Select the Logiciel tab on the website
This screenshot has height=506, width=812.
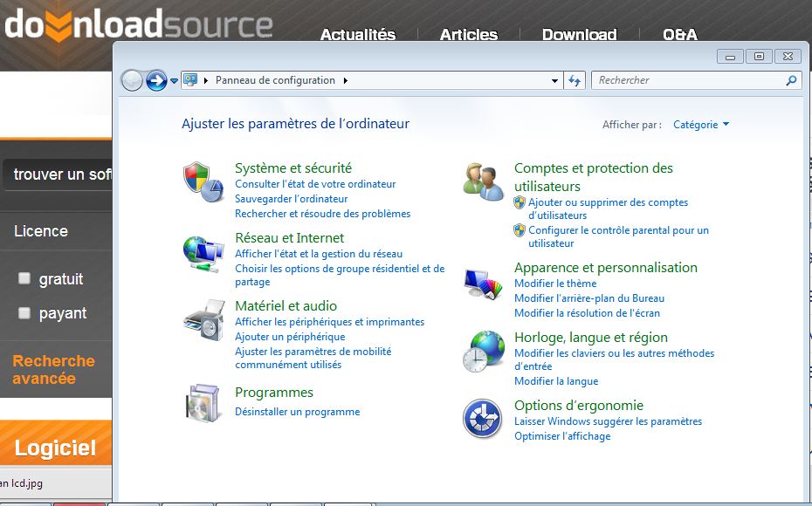(x=55, y=448)
